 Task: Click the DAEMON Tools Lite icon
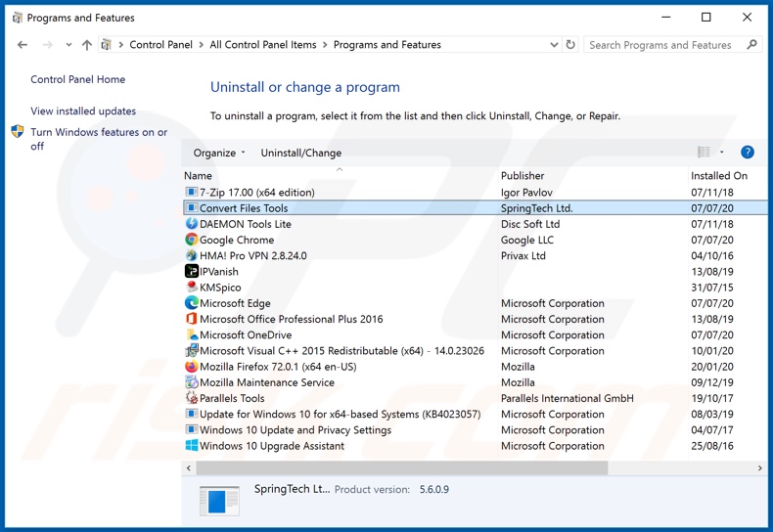pos(191,224)
